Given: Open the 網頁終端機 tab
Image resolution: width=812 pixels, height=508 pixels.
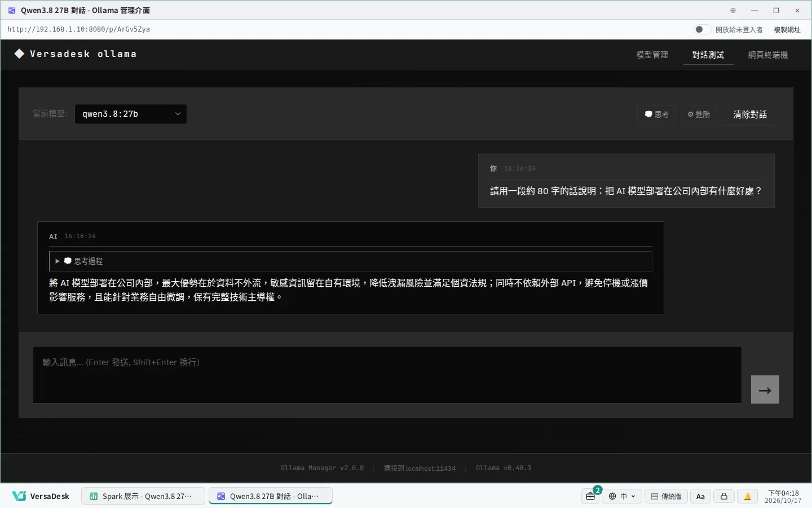Looking at the screenshot, I should click(x=768, y=55).
